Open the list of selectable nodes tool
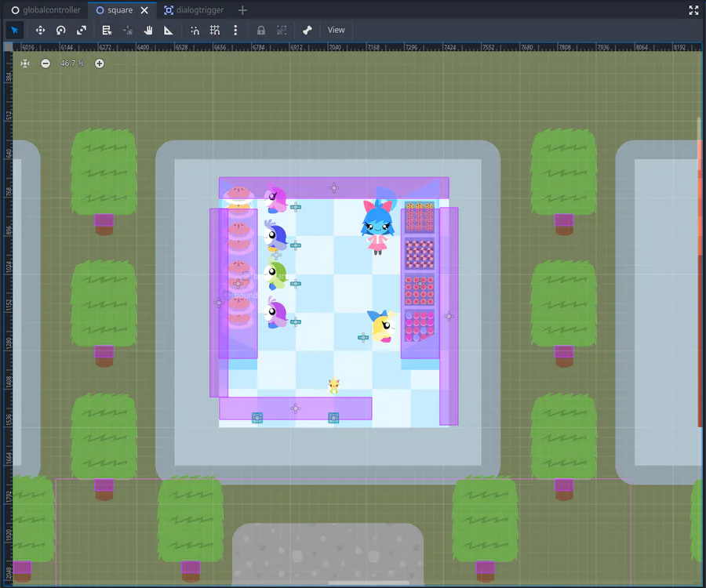706x588 pixels. [107, 30]
